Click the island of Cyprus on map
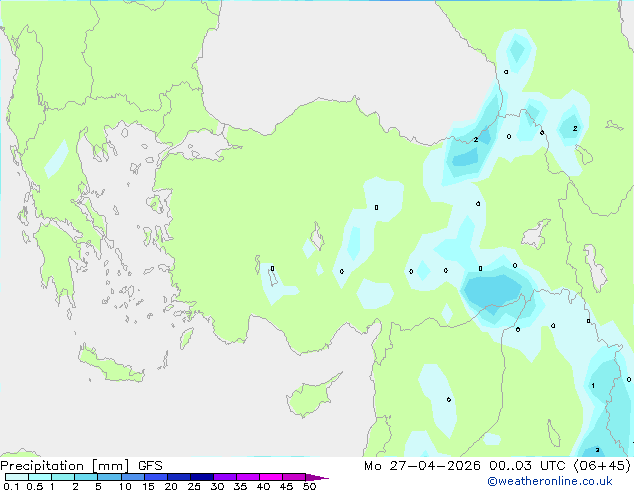634x490 pixels. [x=311, y=397]
